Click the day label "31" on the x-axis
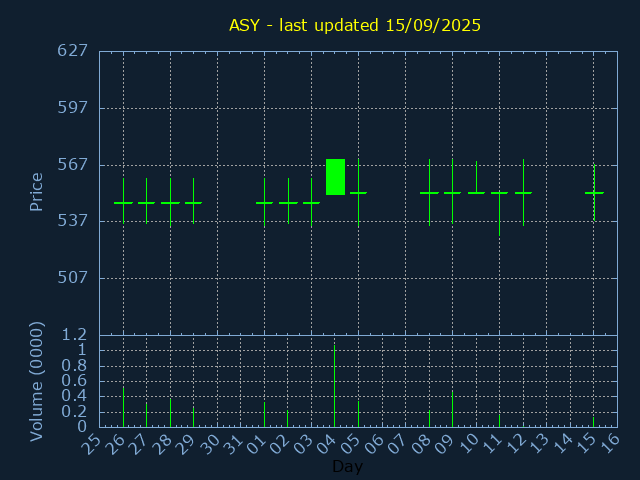 (232, 444)
